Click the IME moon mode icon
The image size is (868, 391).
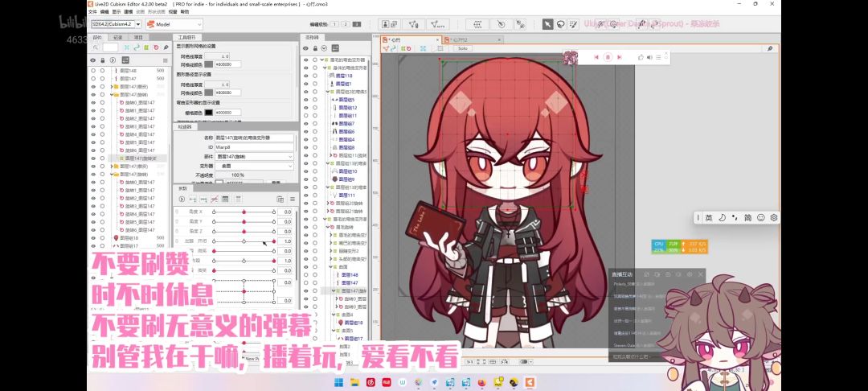click(722, 218)
